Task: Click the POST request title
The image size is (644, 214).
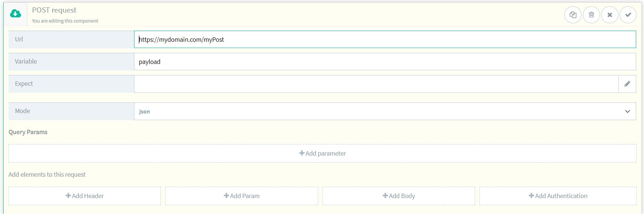Action: point(54,10)
